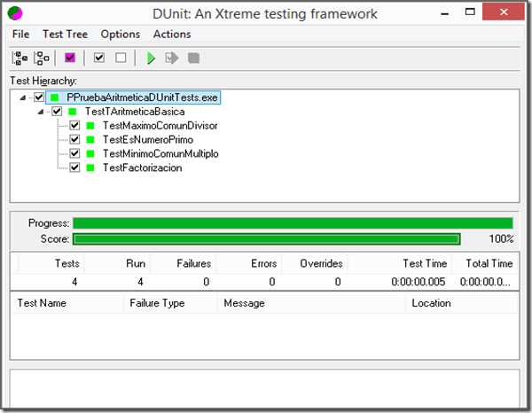This screenshot has width=532, height=413.
Task: Click the checked box select current toolbar icon
Action: [99, 58]
